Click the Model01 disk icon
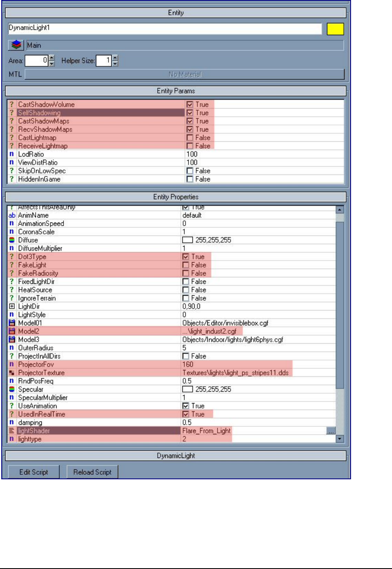The width and height of the screenshot is (392, 569). pos(12,323)
